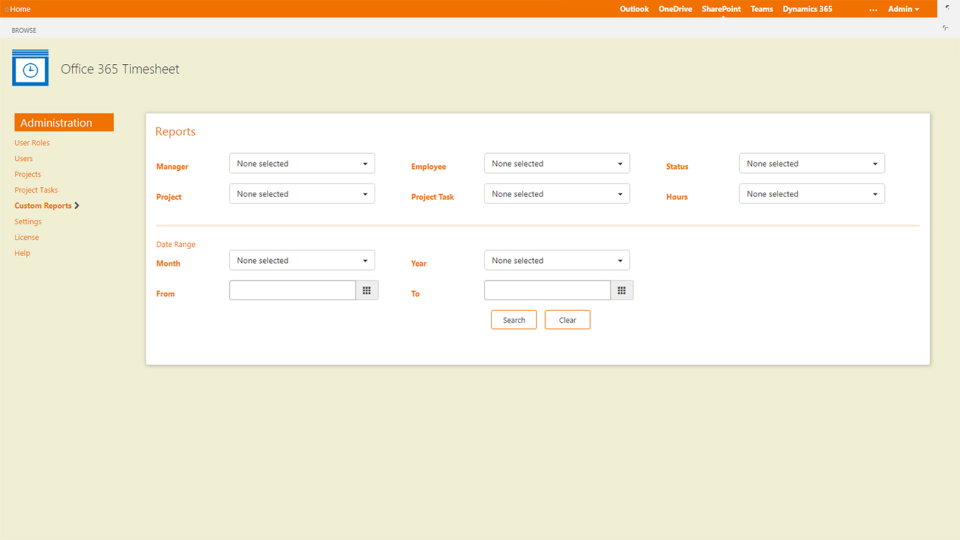This screenshot has height=540, width=960.
Task: Click the From date input field
Action: 292,290
